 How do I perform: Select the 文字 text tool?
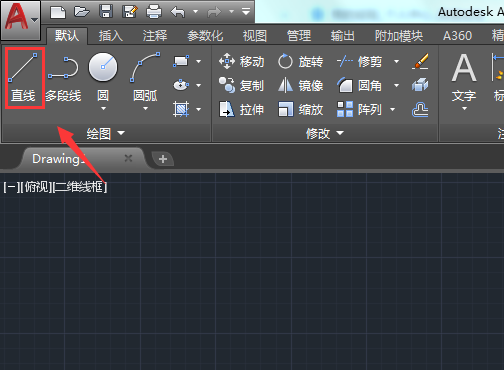pos(464,77)
